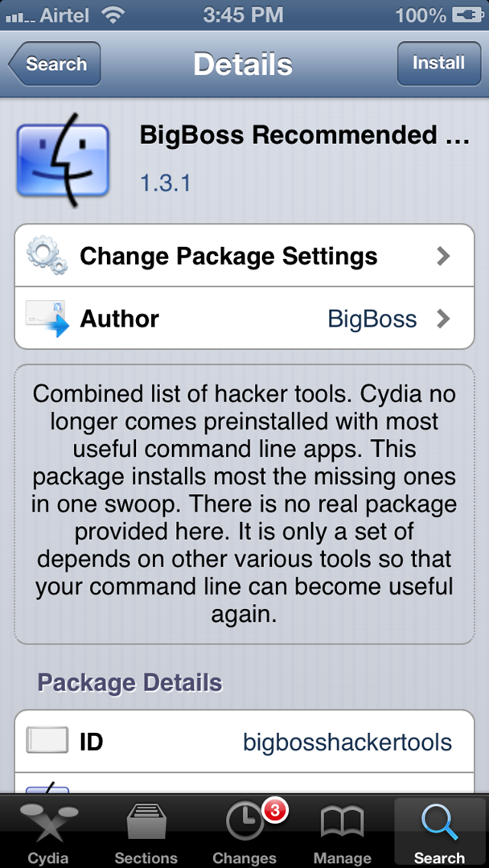Image resolution: width=489 pixels, height=868 pixels.
Task: Open the Change Package Settings row
Action: tap(228, 256)
